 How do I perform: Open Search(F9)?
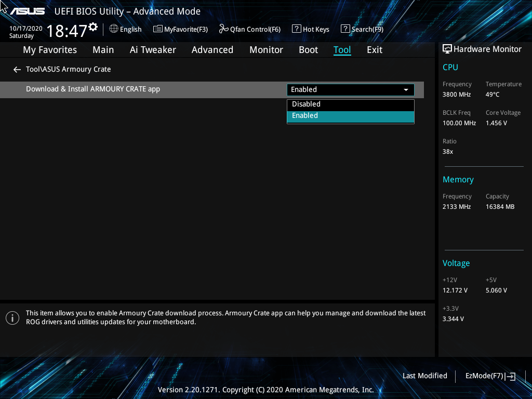pos(362,29)
